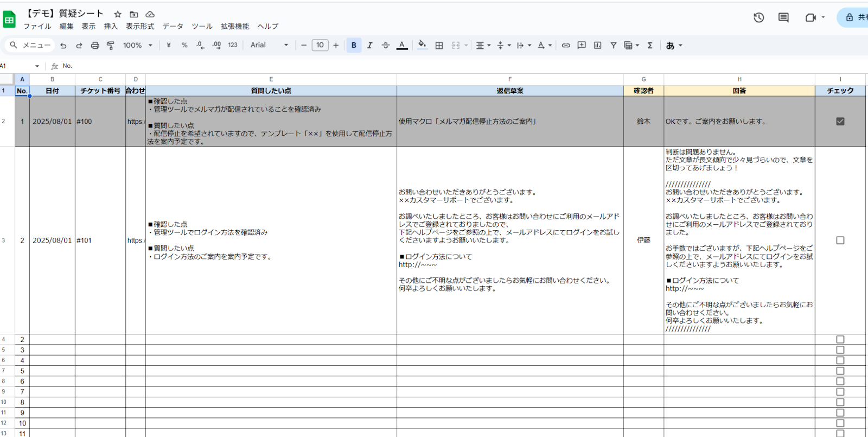Click the font size input field
Viewport: 868px width, 437px height.
(320, 45)
